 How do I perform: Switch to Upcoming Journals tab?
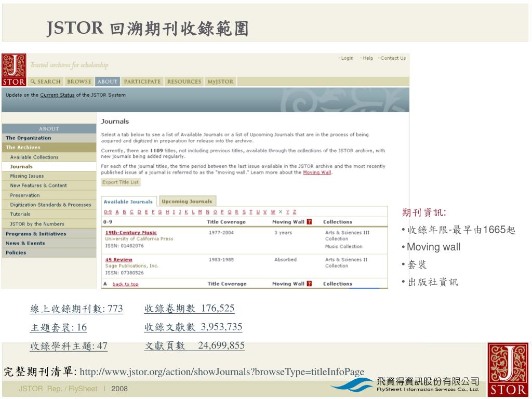click(x=187, y=201)
